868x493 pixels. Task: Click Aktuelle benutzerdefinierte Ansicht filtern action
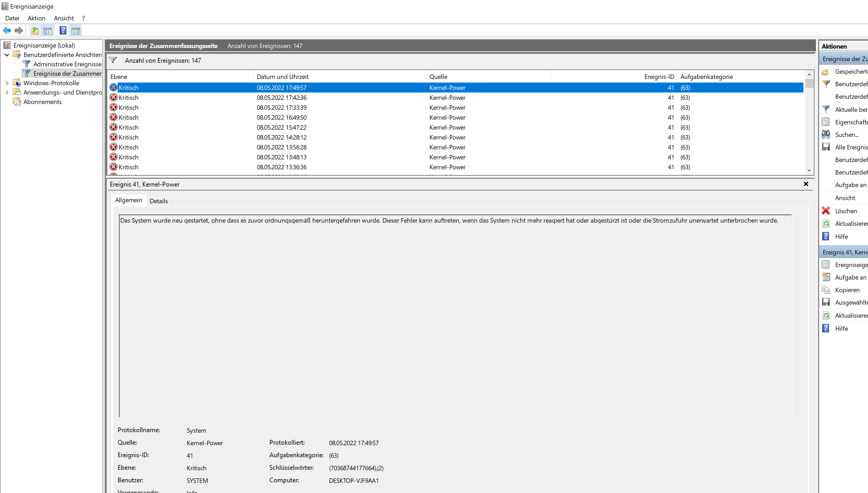(851, 109)
